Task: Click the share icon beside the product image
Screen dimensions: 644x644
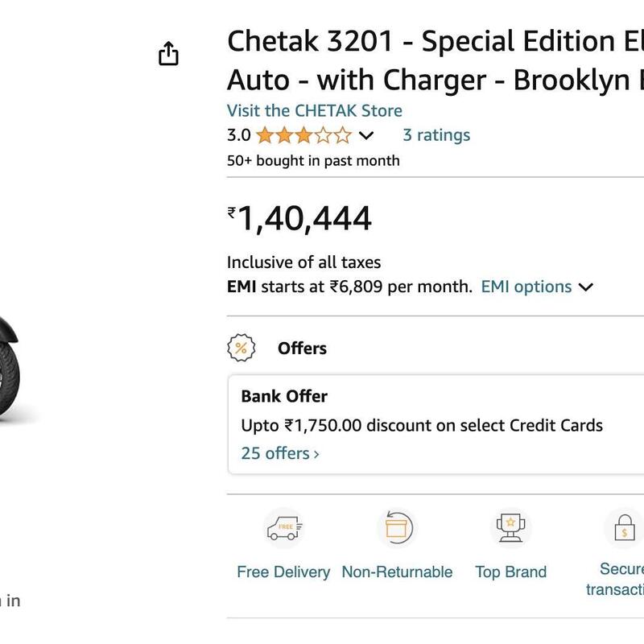Action: 168,54
